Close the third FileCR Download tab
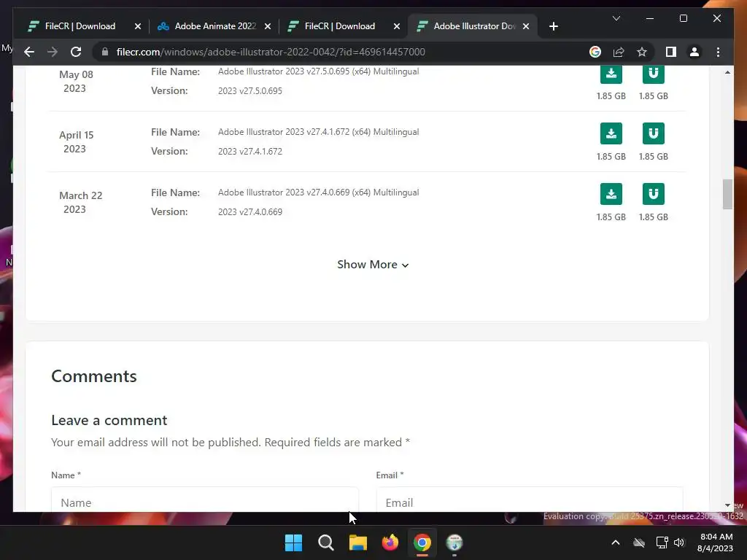The image size is (747, 560). tap(396, 26)
